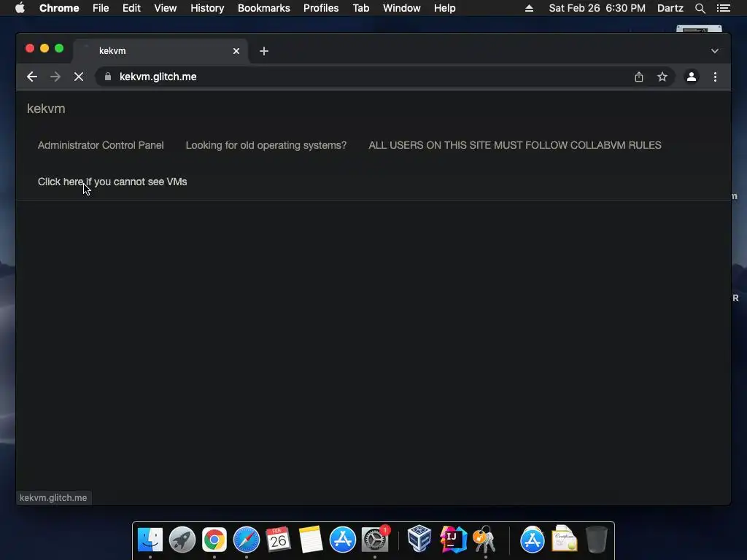Go back to the previous page

click(x=32, y=77)
